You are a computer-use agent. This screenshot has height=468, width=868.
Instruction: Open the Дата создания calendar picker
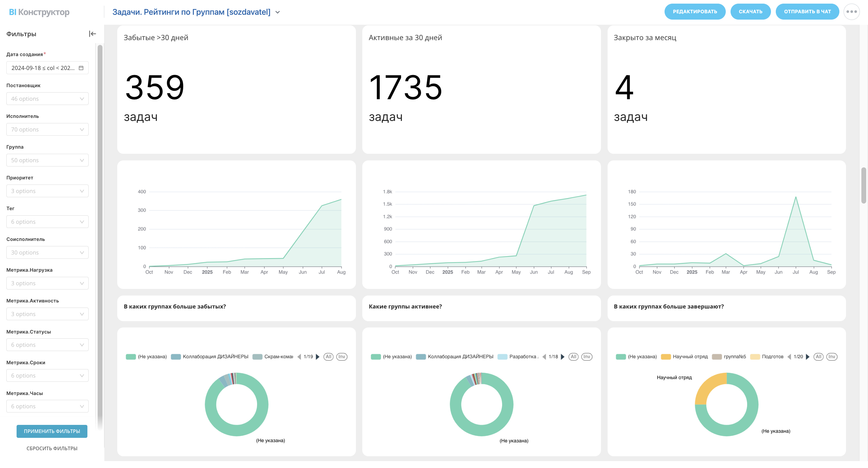pos(81,68)
